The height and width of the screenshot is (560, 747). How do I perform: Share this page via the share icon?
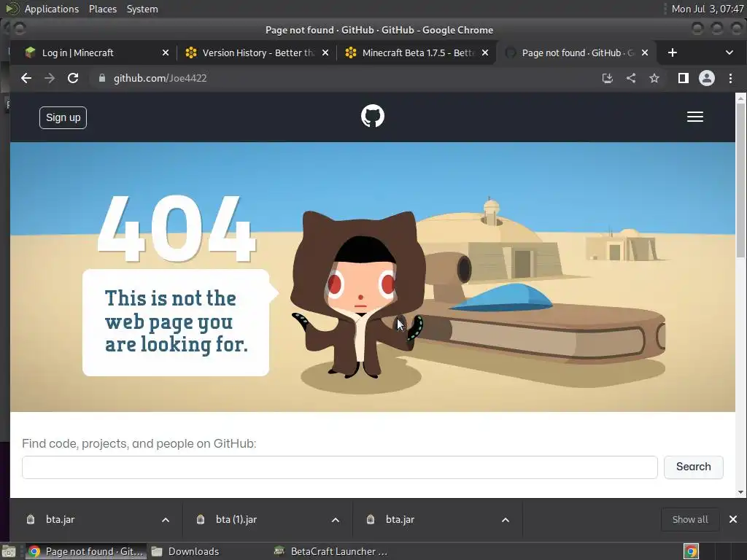[x=631, y=78]
